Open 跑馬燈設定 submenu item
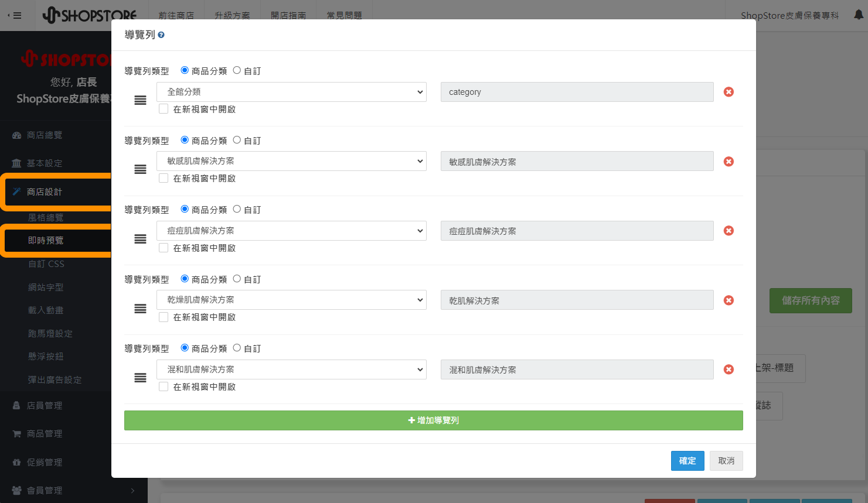This screenshot has height=503, width=868. pos(50,334)
